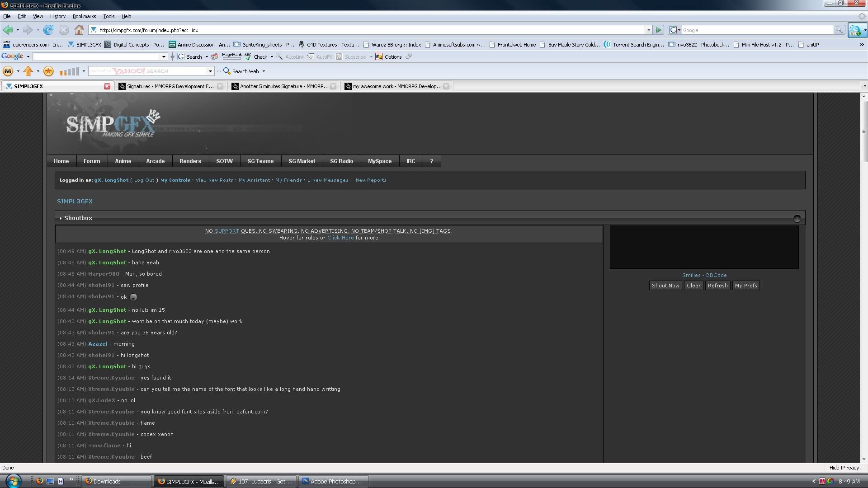Open the Back button history dropdown arrow

point(18,30)
